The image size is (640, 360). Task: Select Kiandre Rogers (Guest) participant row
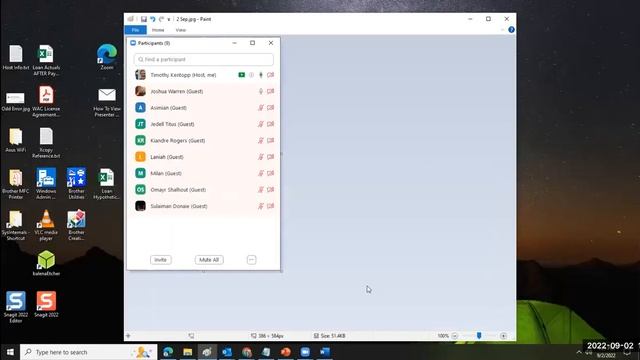tap(204, 140)
